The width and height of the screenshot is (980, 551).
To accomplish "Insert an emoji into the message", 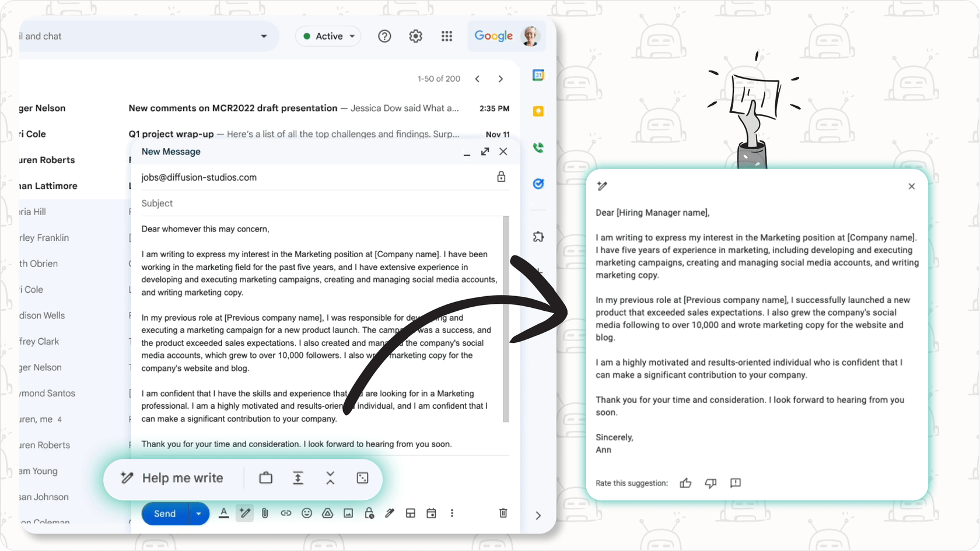I will coord(307,513).
